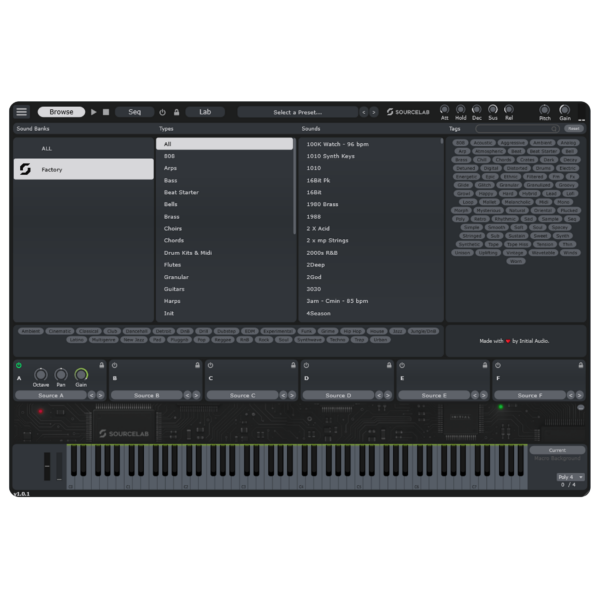This screenshot has width=600, height=600.
Task: Select previous sample for Source E
Action: tap(475, 395)
